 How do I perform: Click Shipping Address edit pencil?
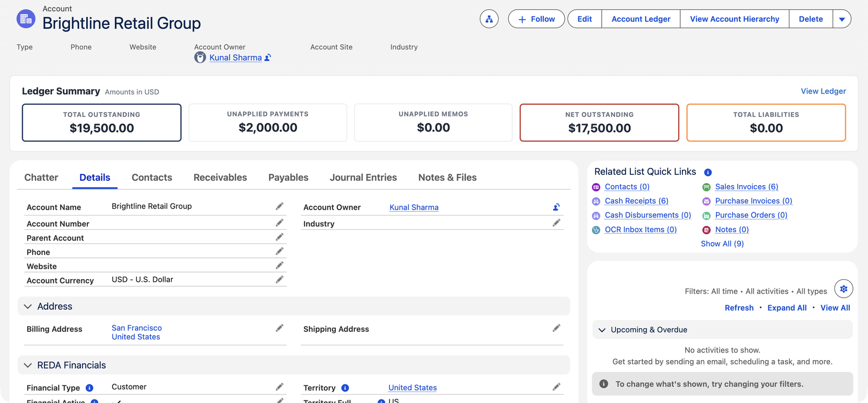(x=556, y=328)
